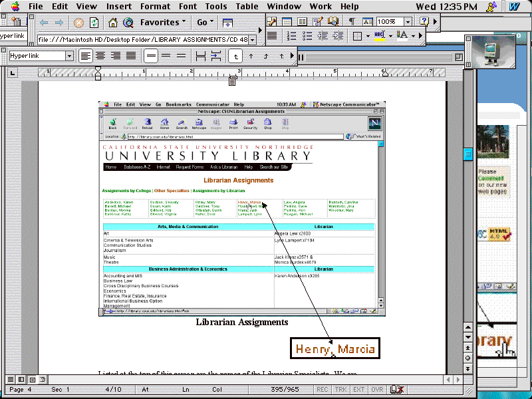The height and width of the screenshot is (399, 532).
Task: Click the spelling status book icon
Action: pyautogui.click(x=396, y=389)
